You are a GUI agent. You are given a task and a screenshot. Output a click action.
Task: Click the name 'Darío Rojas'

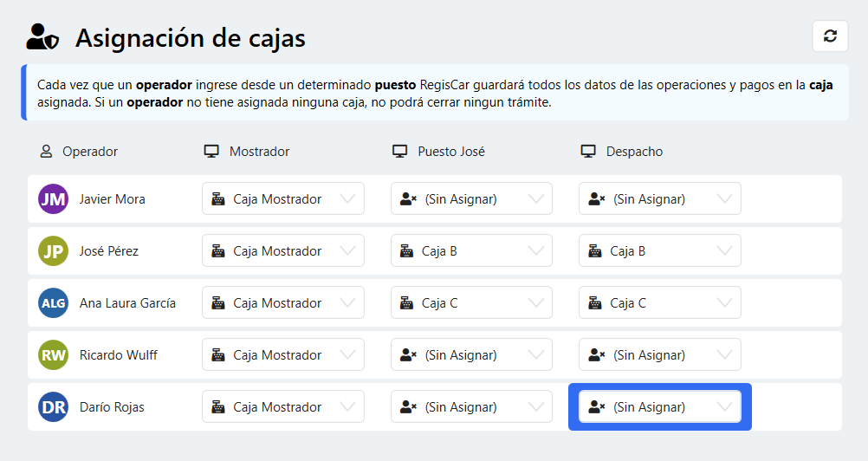click(112, 407)
